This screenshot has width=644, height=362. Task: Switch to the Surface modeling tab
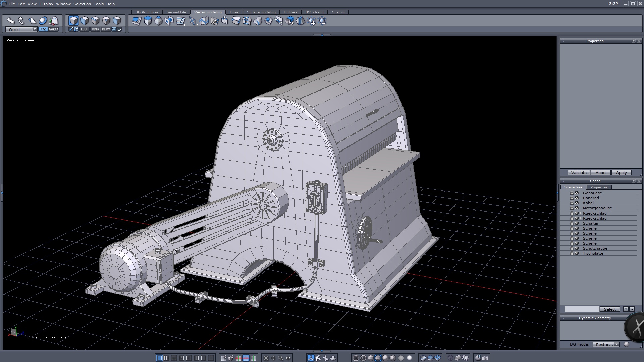(261, 12)
